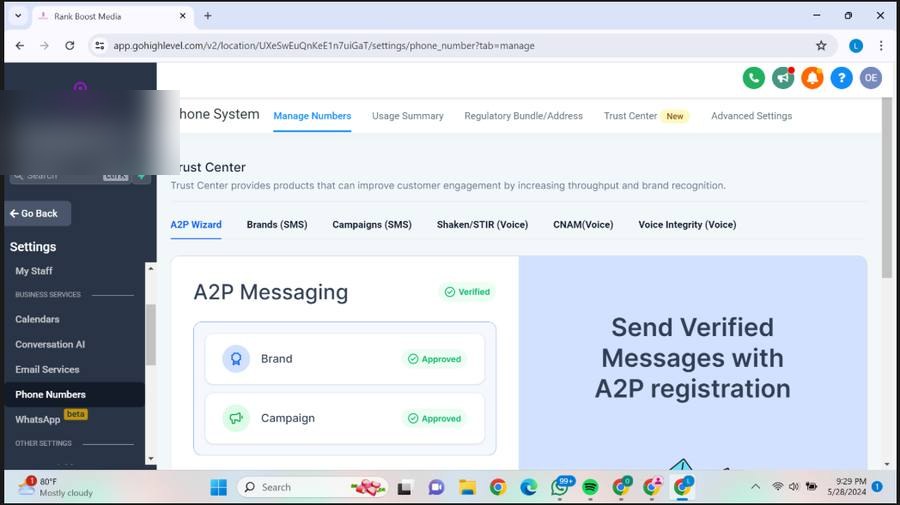Screen dimensions: 900x505
Task: Click the Campaign Approved row
Action: coord(344,418)
